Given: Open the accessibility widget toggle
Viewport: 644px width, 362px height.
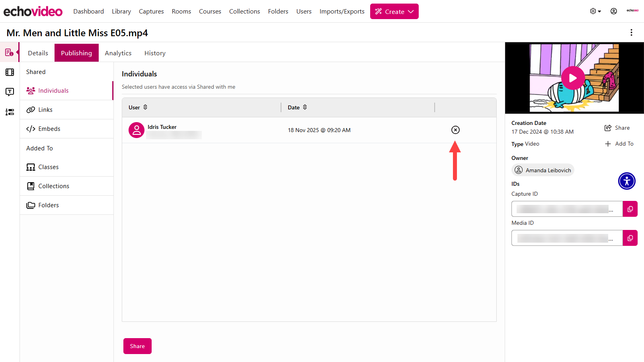Looking at the screenshot, I should [627, 181].
